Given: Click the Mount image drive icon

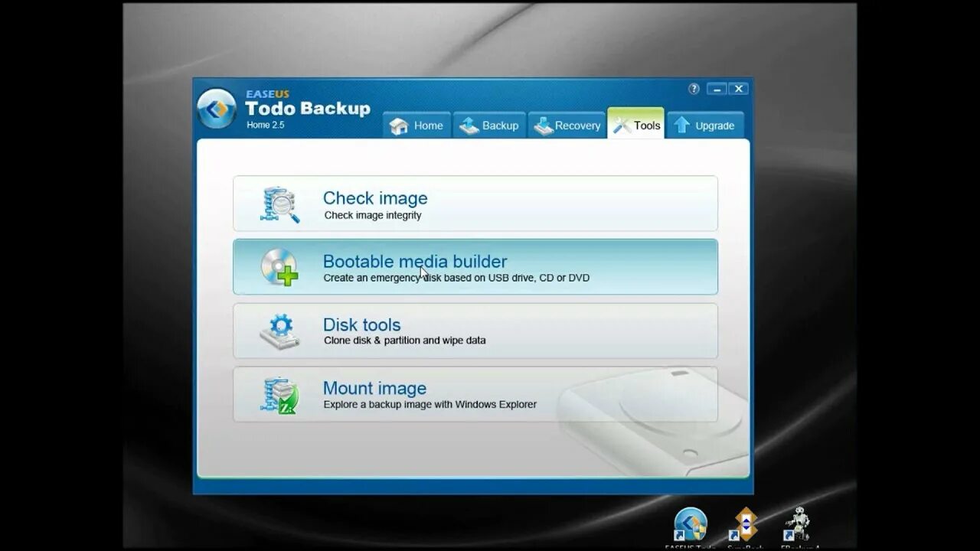Looking at the screenshot, I should (x=279, y=396).
